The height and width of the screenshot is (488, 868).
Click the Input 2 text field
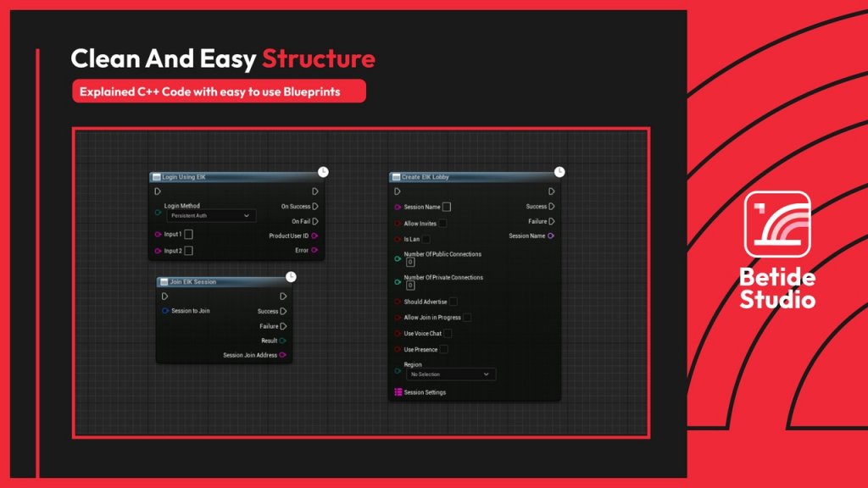click(x=188, y=251)
